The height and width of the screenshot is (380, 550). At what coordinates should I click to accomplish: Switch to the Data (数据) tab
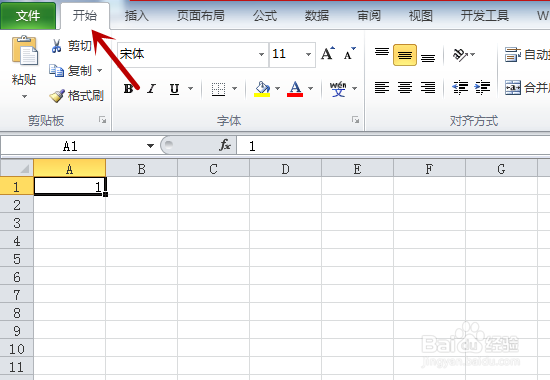(317, 15)
